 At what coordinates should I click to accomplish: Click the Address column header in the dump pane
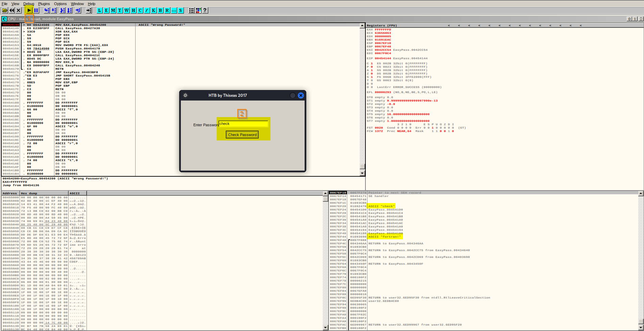click(10, 193)
